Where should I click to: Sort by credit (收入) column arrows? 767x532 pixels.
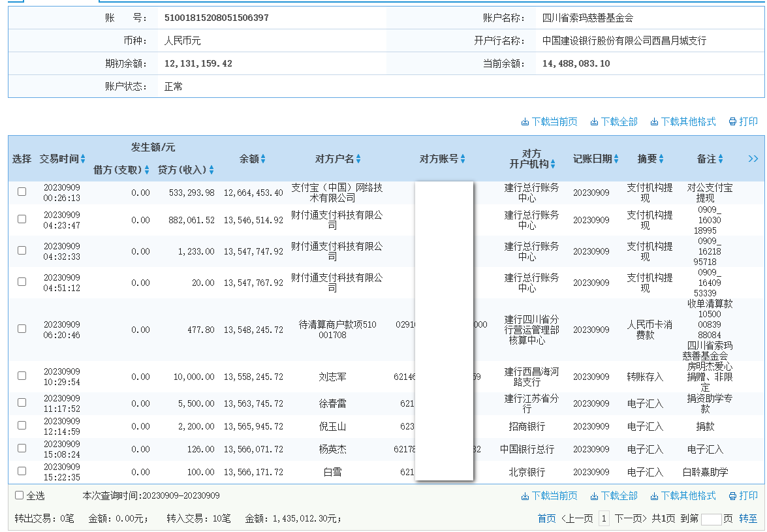211,170
